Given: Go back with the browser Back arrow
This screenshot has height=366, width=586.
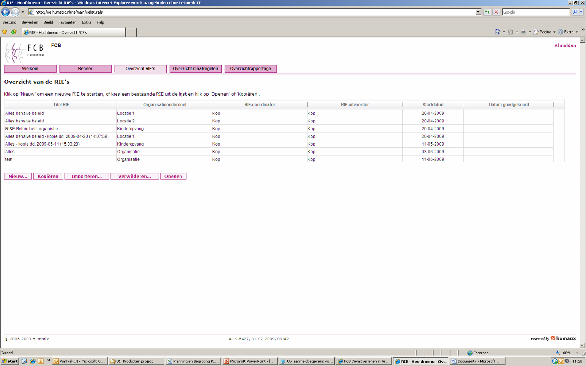Looking at the screenshot, I should (5, 12).
